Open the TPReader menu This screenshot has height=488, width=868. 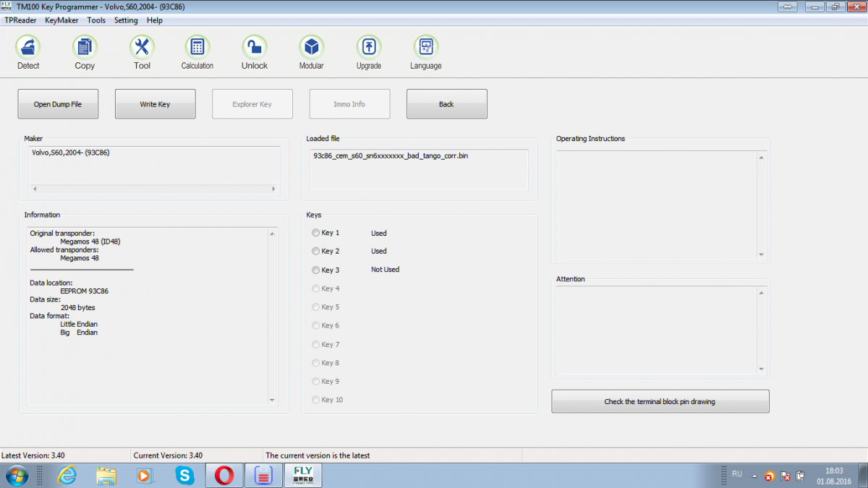pos(21,20)
